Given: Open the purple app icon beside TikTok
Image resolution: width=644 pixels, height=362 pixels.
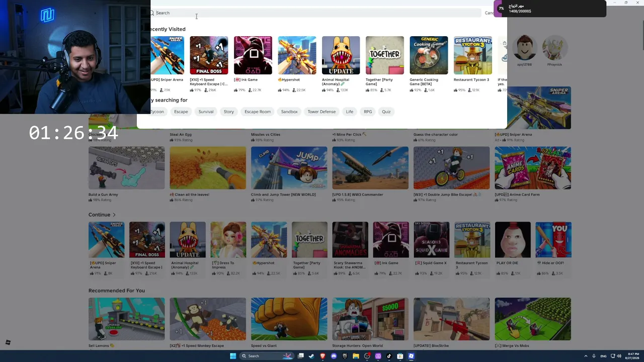Looking at the screenshot, I should (x=378, y=356).
